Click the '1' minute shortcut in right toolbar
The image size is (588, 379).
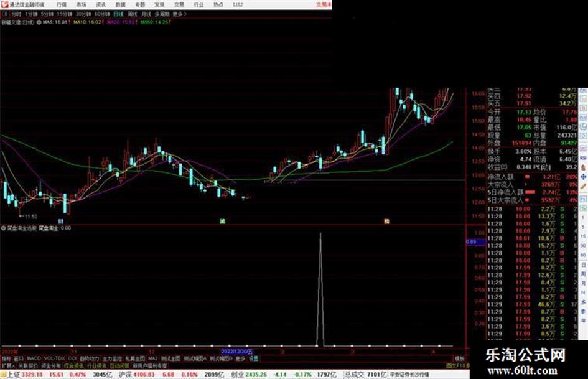(583, 218)
